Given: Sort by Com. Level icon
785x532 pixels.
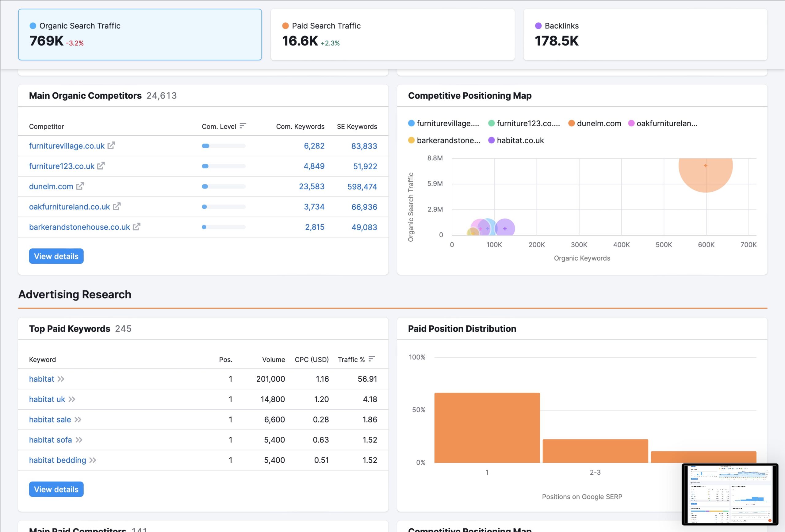Looking at the screenshot, I should click(x=243, y=126).
